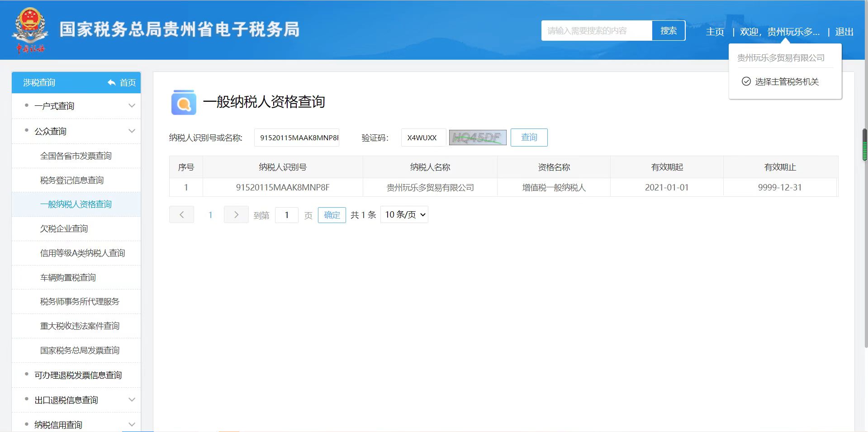Click the home arrow icon in sidebar header

[112, 82]
